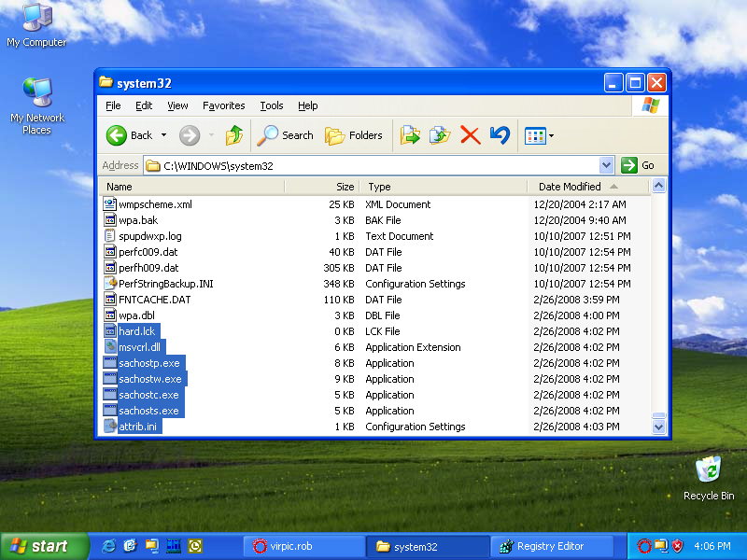Image resolution: width=747 pixels, height=560 pixels.
Task: Open the Tools menu
Action: coord(272,105)
